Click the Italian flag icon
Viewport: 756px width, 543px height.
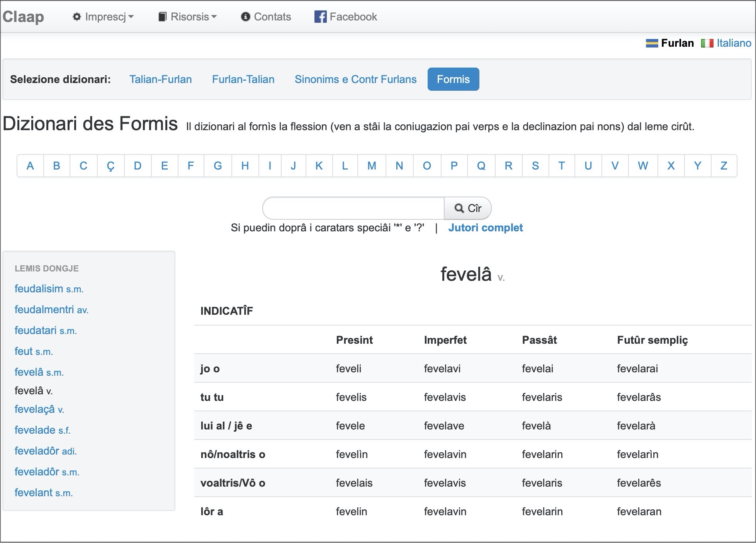707,43
